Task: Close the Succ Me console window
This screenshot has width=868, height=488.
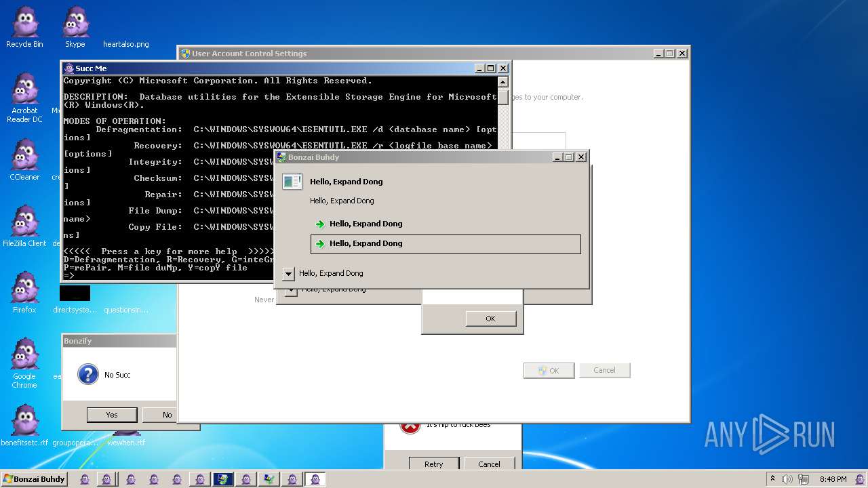Action: click(503, 68)
